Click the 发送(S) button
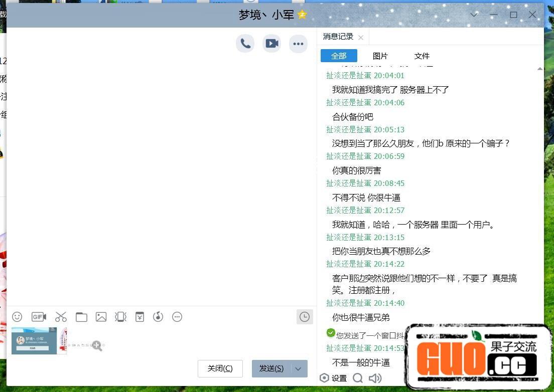 271,368
